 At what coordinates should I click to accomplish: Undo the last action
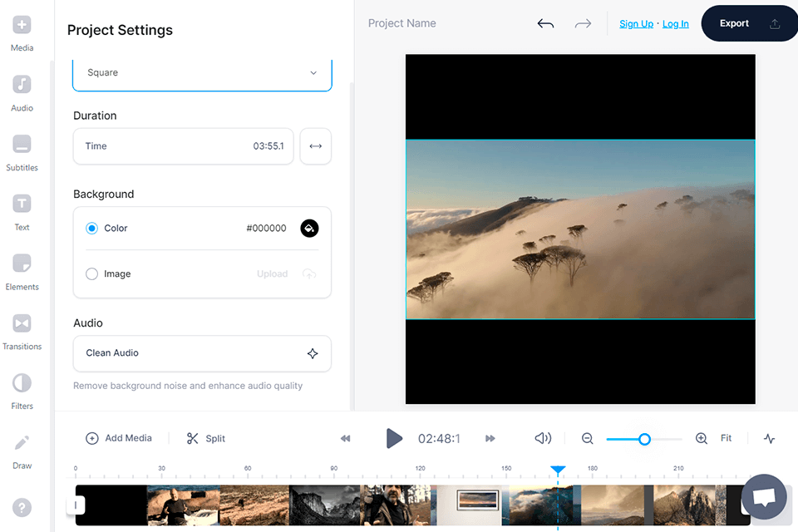point(545,23)
